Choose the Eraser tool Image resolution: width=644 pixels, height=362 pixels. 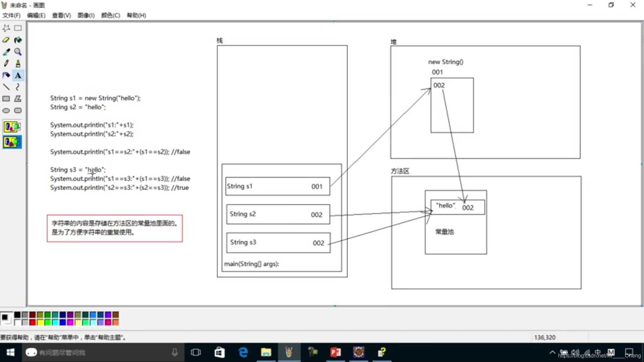6,40
